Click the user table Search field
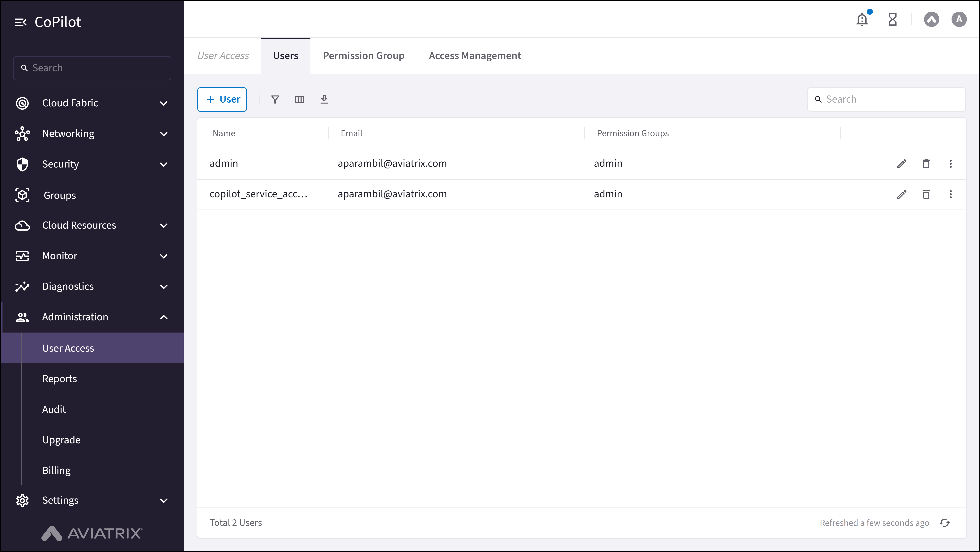This screenshot has width=980, height=552. point(890,100)
